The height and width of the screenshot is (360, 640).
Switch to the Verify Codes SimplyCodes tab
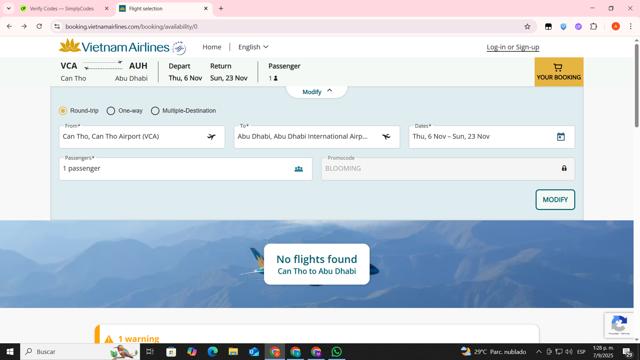pyautogui.click(x=61, y=9)
